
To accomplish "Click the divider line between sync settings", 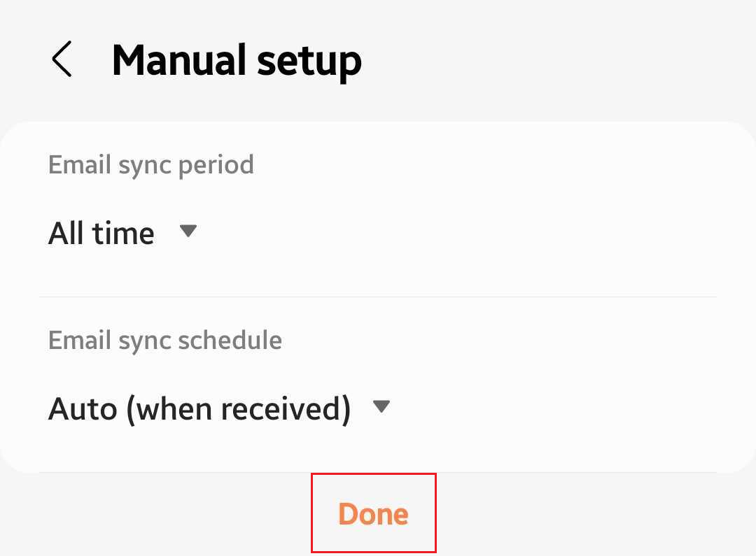I will pyautogui.click(x=378, y=297).
